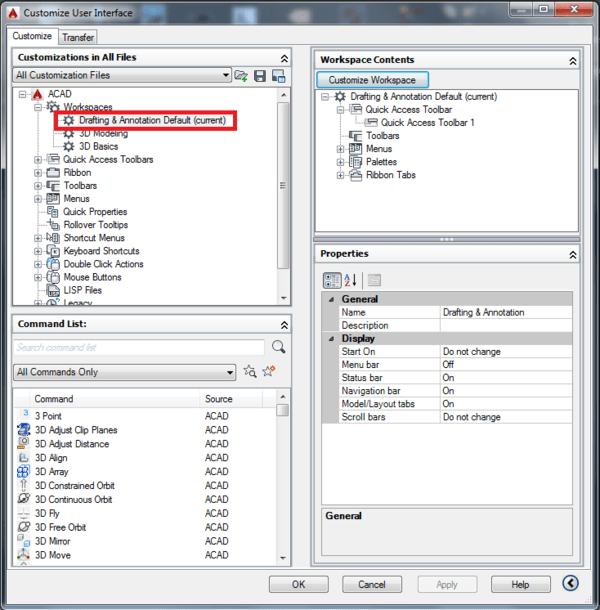Expand the Keyboard Shortcuts tree node

tap(38, 251)
